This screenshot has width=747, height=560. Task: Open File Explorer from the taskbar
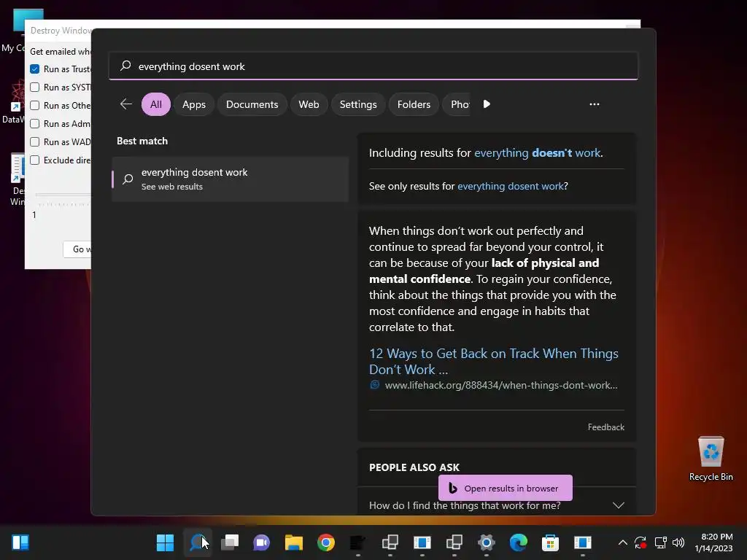(x=294, y=542)
